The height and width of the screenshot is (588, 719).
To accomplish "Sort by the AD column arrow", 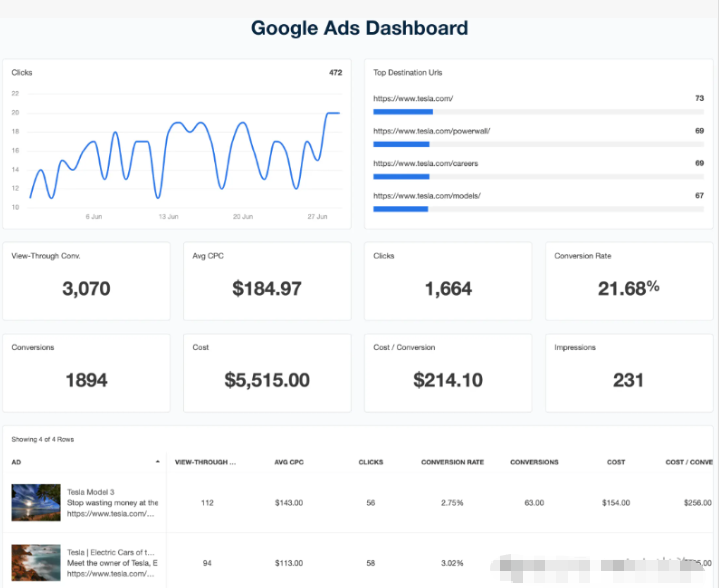I will tap(158, 461).
